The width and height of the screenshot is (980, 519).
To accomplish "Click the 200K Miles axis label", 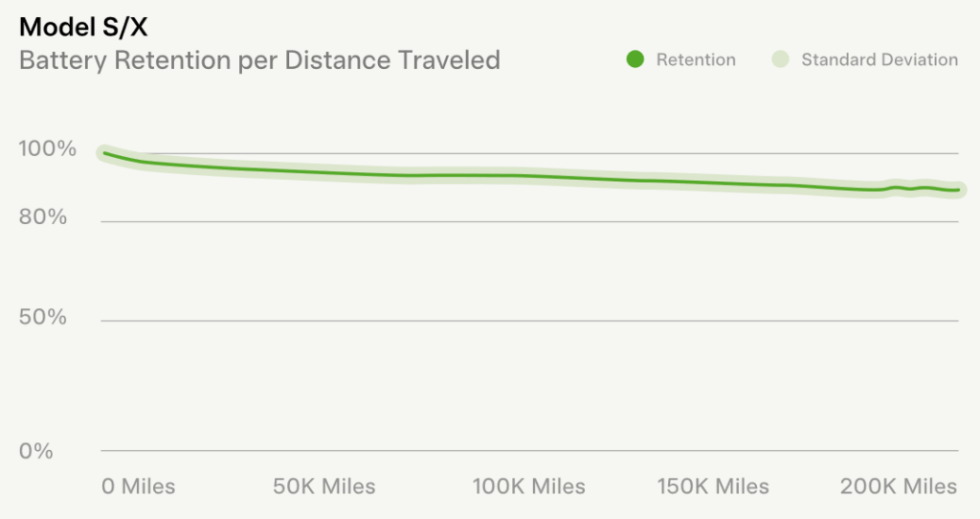I will [899, 486].
